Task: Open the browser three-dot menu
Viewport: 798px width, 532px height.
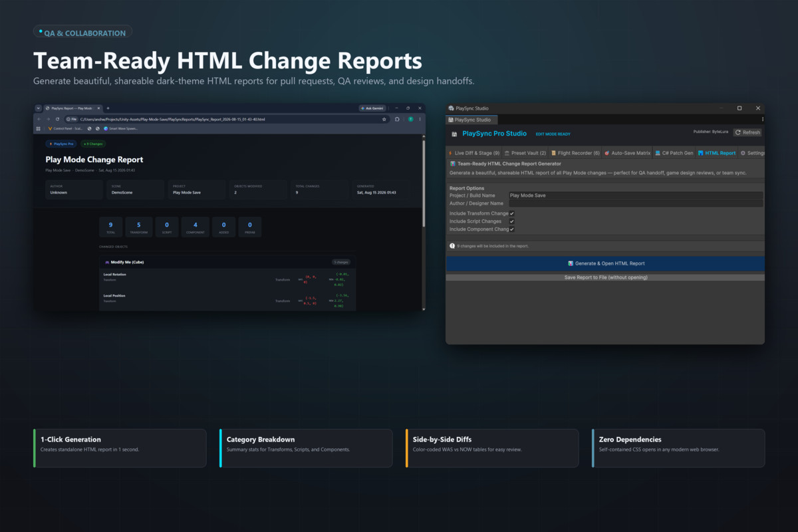Action: pyautogui.click(x=420, y=119)
